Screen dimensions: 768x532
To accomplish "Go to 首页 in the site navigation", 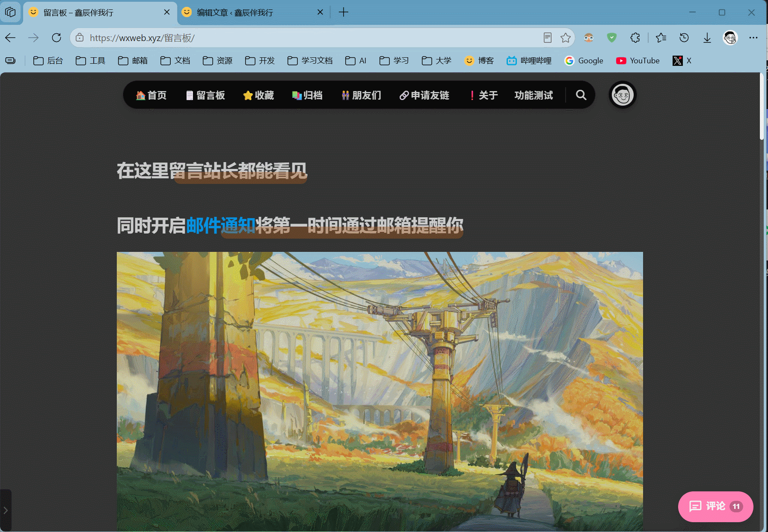I will point(151,95).
